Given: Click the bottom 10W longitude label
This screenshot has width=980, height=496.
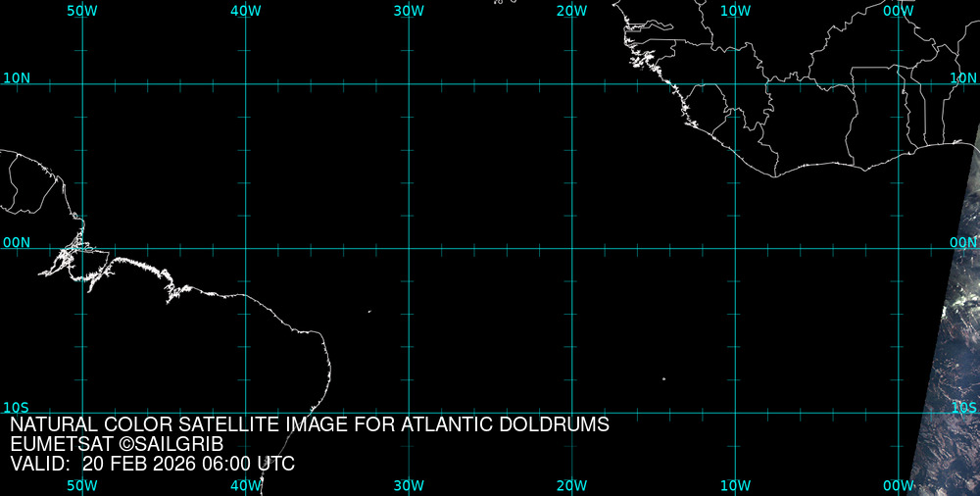Looking at the screenshot, I should coord(735,486).
